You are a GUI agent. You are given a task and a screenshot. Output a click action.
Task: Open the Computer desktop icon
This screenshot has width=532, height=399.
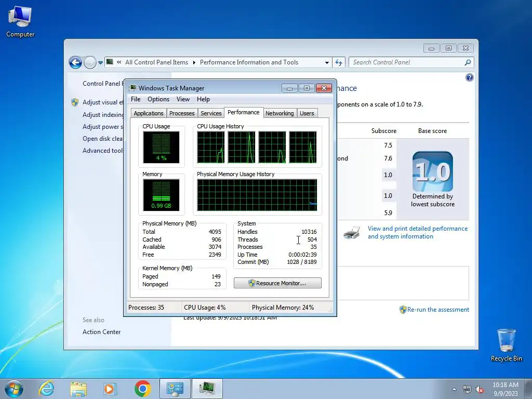point(20,21)
